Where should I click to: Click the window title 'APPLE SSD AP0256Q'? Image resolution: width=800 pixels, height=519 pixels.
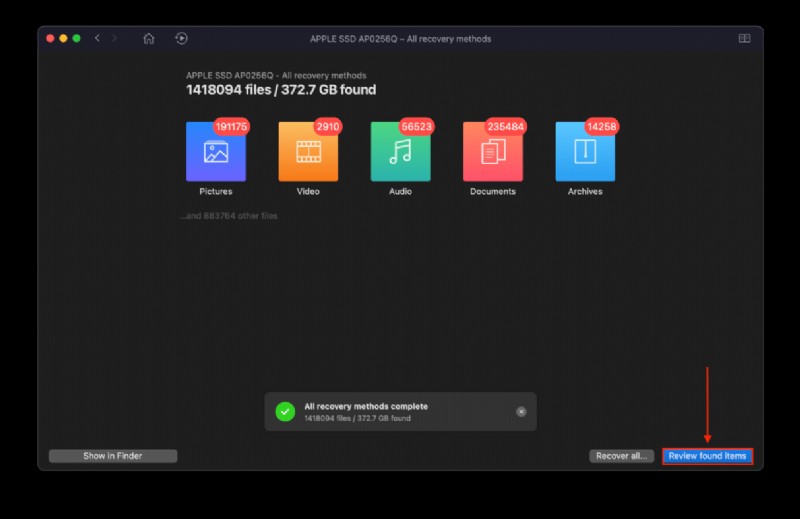(401, 39)
